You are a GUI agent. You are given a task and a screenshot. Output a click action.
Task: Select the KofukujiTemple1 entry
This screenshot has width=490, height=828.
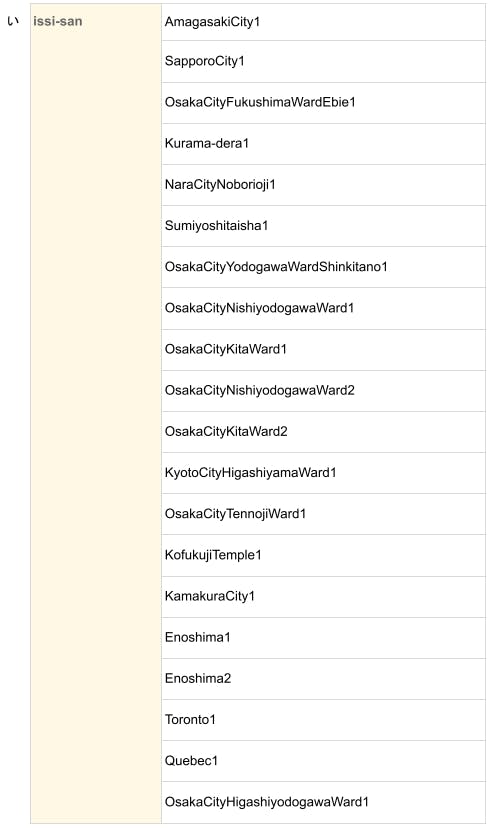pos(213,555)
